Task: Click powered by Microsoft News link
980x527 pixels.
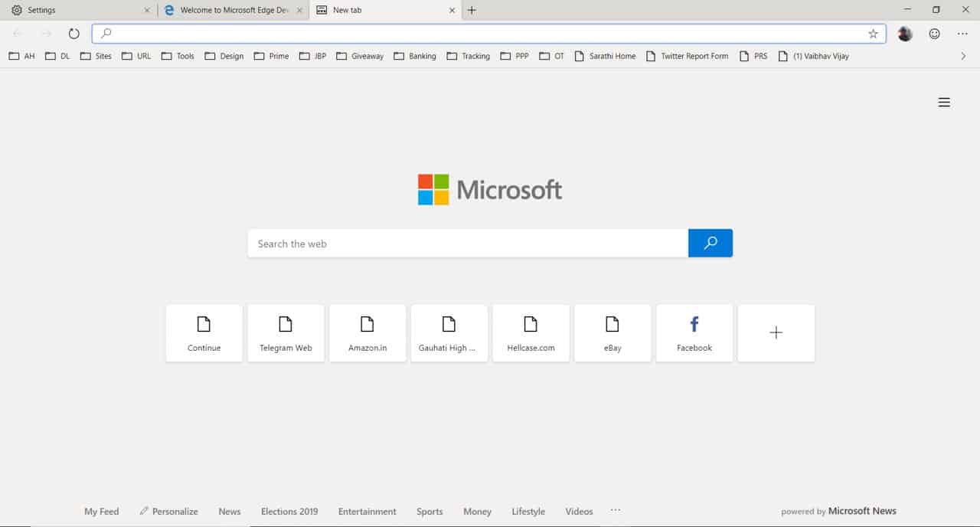Action: click(x=838, y=511)
